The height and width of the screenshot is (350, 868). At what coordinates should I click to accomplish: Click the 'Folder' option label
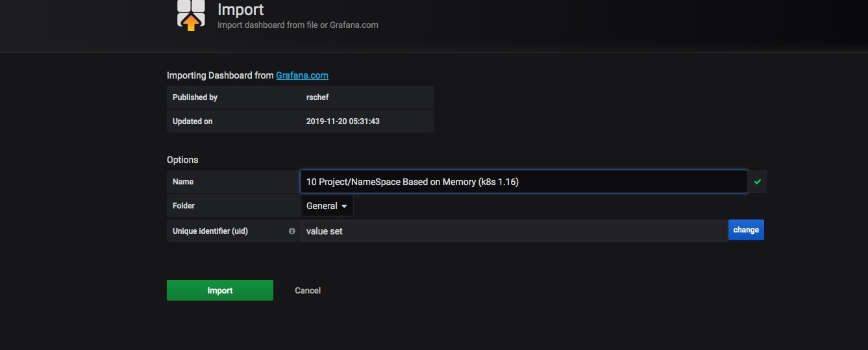click(x=184, y=206)
